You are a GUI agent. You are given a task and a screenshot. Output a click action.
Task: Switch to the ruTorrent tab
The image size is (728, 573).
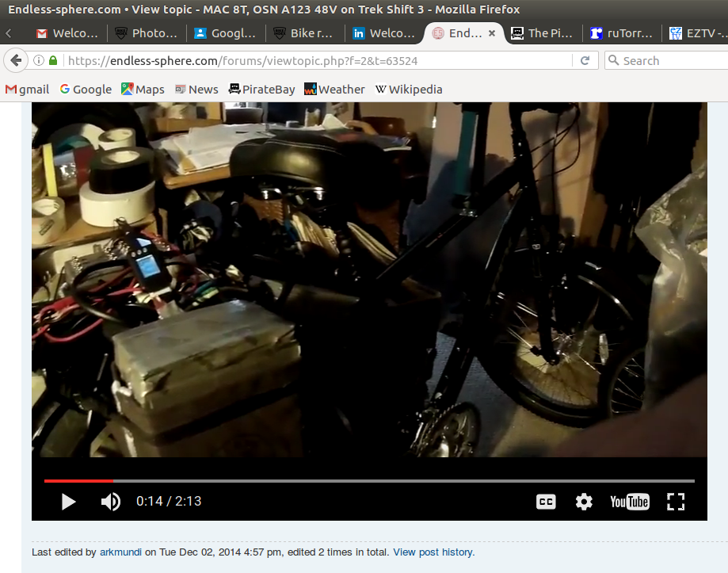click(x=622, y=33)
